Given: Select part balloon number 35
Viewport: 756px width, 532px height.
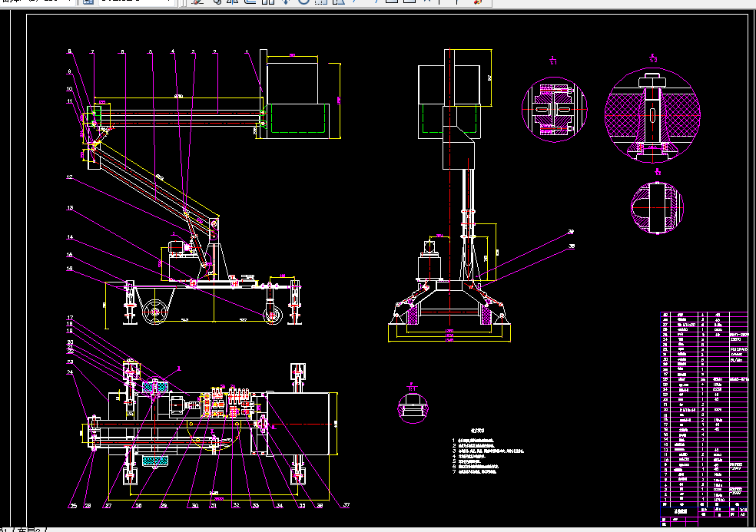Looking at the screenshot, I should pyautogui.click(x=302, y=505).
